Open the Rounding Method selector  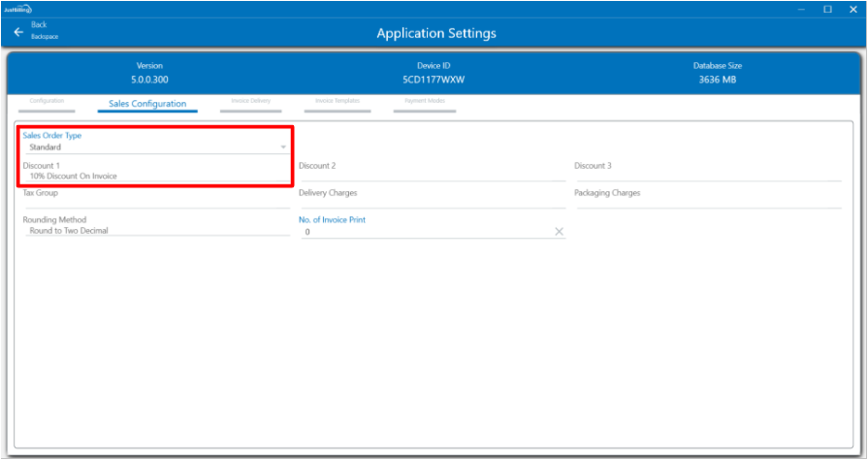click(153, 231)
